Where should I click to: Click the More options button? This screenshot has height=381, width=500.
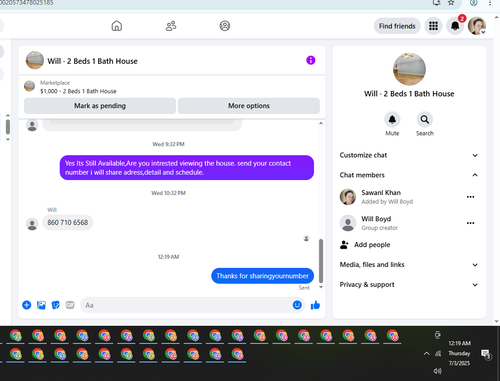click(249, 106)
